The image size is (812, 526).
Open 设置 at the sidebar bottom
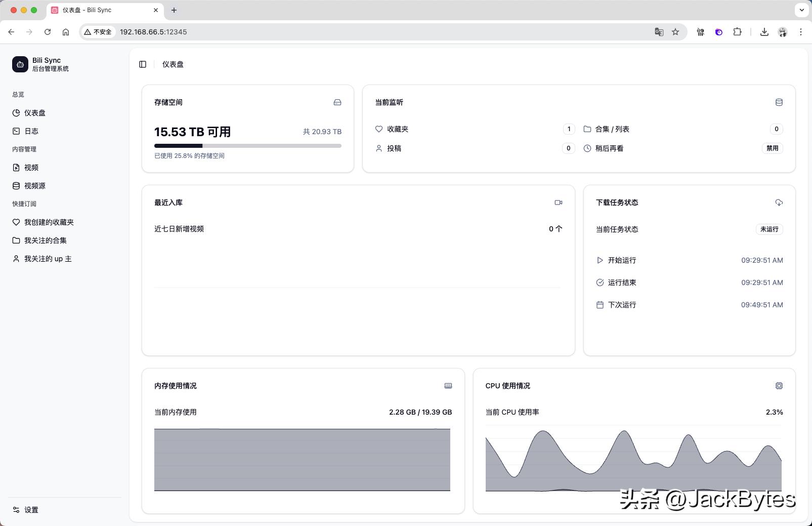[65, 510]
